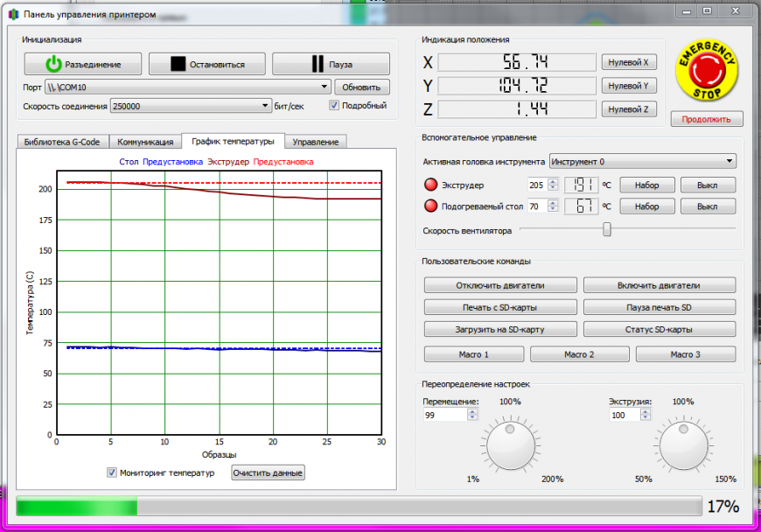The height and width of the screenshot is (532, 761).
Task: Click extruder Выкл button
Action: click(708, 185)
